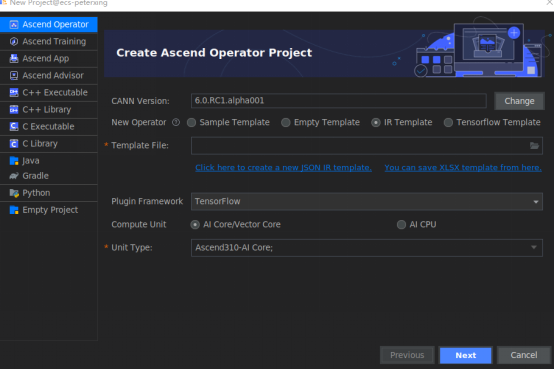The height and width of the screenshot is (370, 554).
Task: Click the Next button
Action: (x=465, y=355)
